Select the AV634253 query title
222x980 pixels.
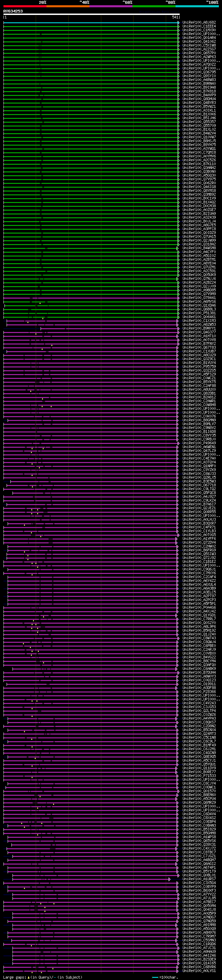click(13, 11)
